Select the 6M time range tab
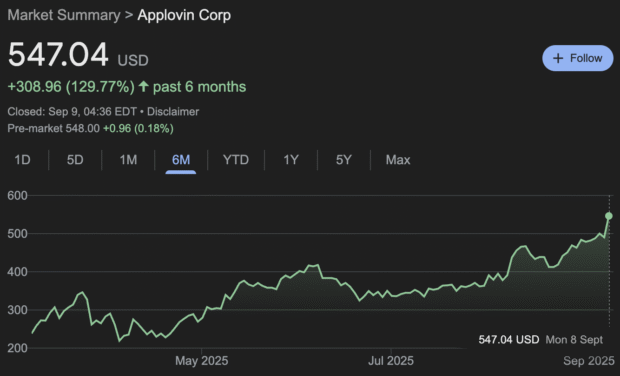 pyautogui.click(x=181, y=160)
